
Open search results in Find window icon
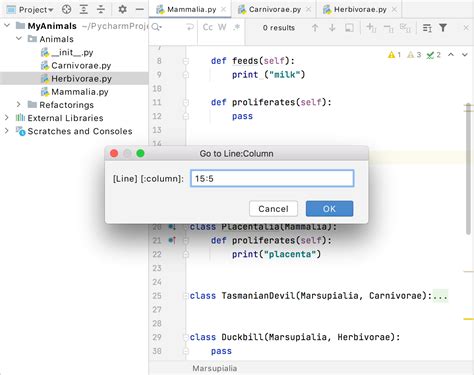(427, 28)
